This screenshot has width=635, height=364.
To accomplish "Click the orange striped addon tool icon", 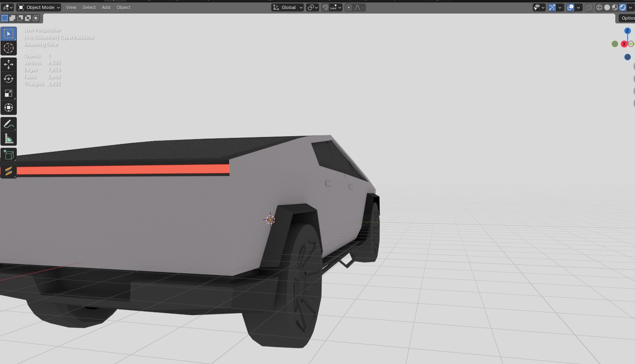I will pyautogui.click(x=9, y=171).
